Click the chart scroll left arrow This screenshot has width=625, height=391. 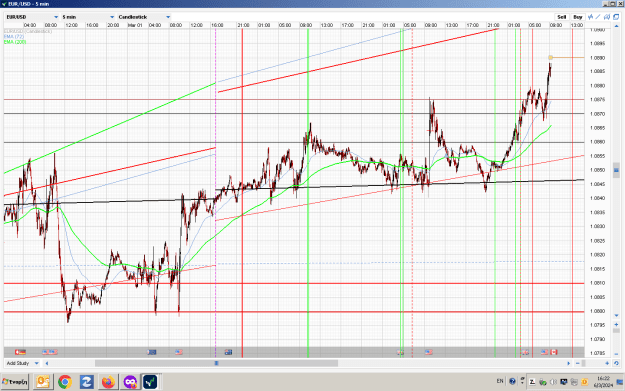(47, 363)
